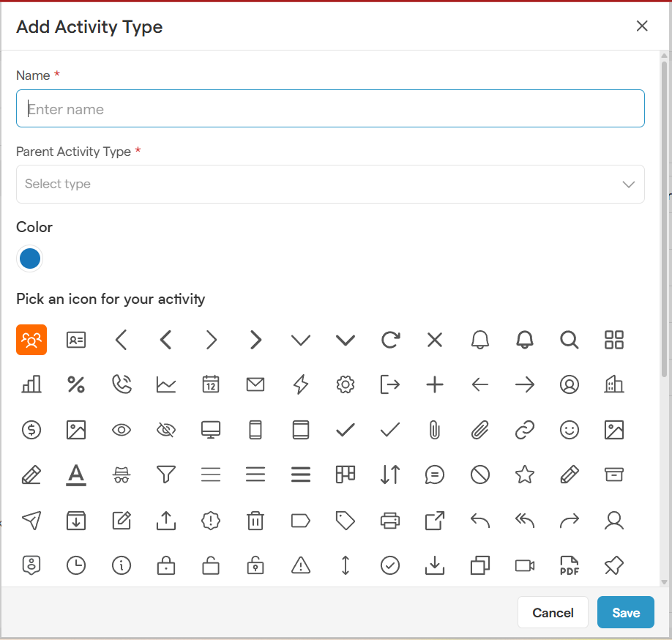
Task: Cancel adding the activity type
Action: pyautogui.click(x=553, y=613)
